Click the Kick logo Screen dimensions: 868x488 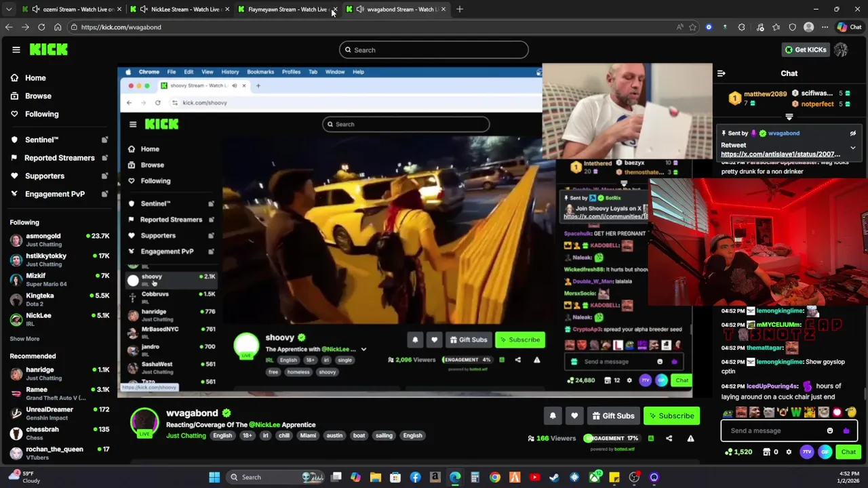[49, 49]
